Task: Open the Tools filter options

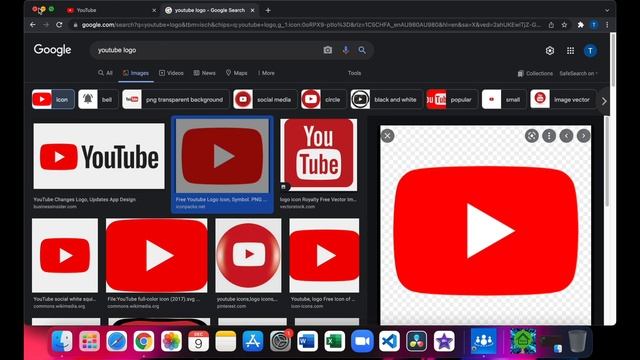Action: [354, 73]
